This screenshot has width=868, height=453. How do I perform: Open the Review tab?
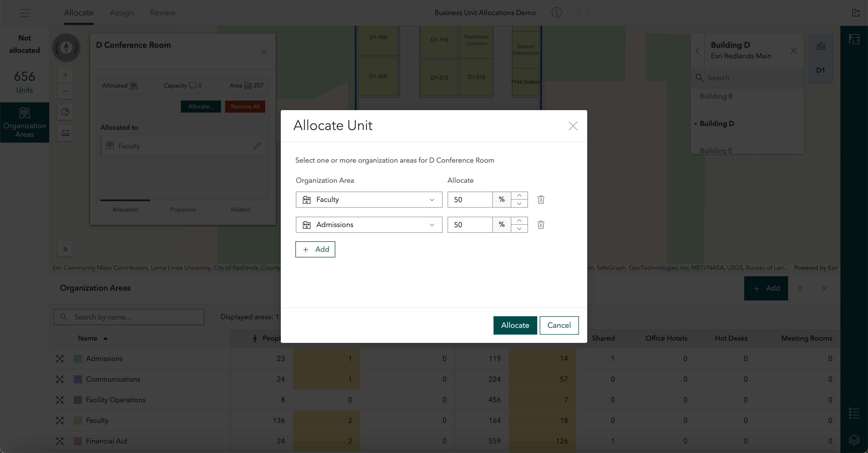[x=162, y=13]
